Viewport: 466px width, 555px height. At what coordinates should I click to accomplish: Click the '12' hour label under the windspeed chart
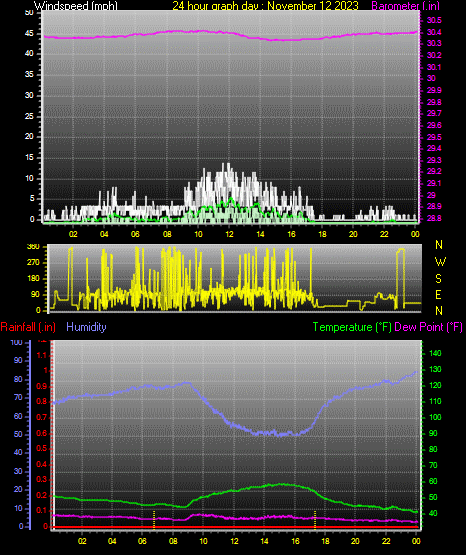coord(229,234)
